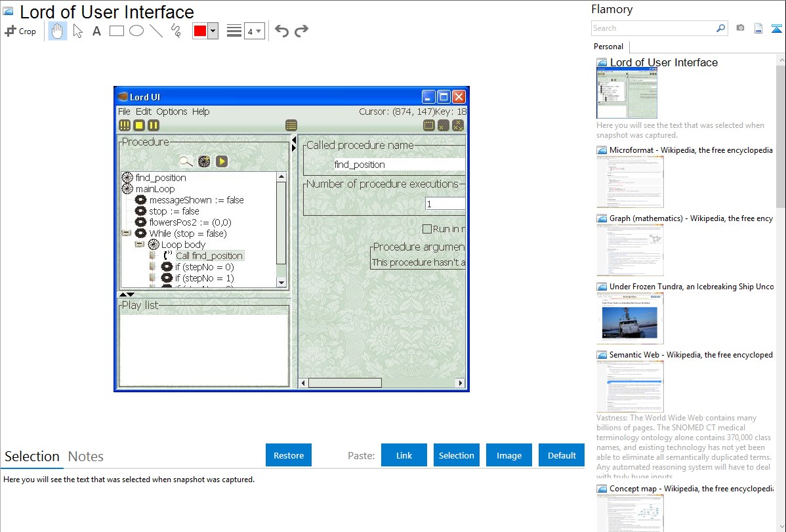Viewport: 786px width, 532px height.
Task: Click the number of executions field
Action: point(445,203)
